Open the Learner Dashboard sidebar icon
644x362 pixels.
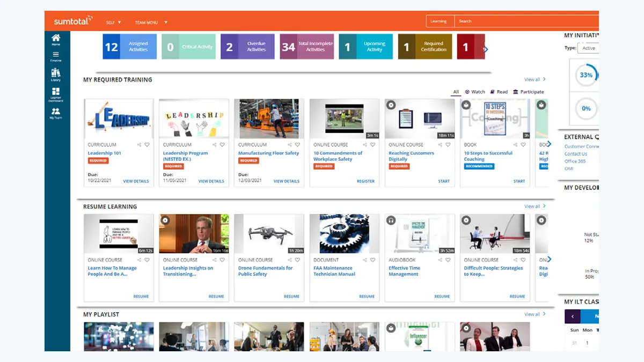coord(56,94)
